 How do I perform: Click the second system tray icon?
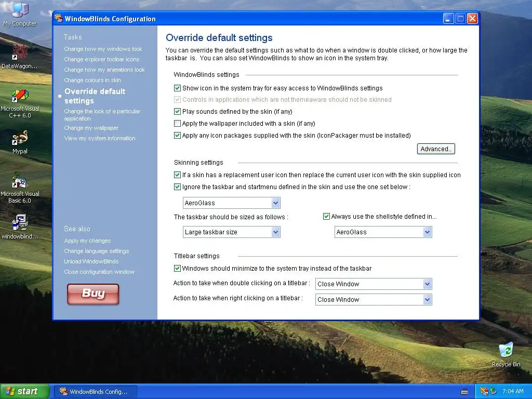click(x=493, y=392)
